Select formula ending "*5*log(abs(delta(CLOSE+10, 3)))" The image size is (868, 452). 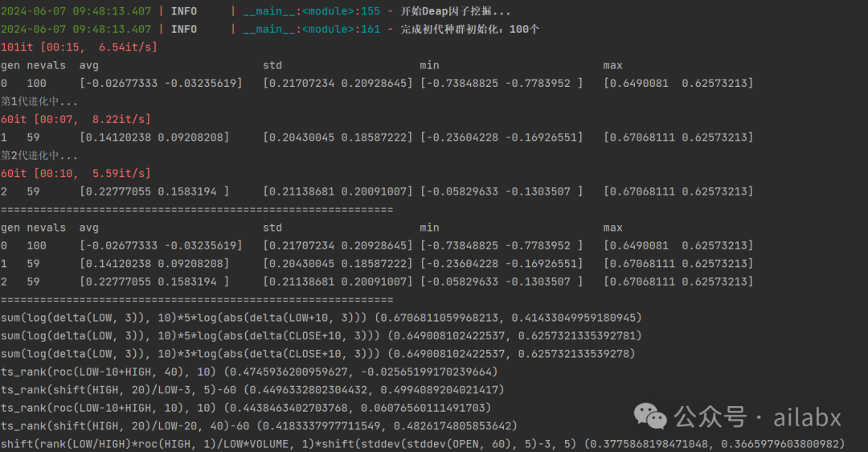(190, 335)
